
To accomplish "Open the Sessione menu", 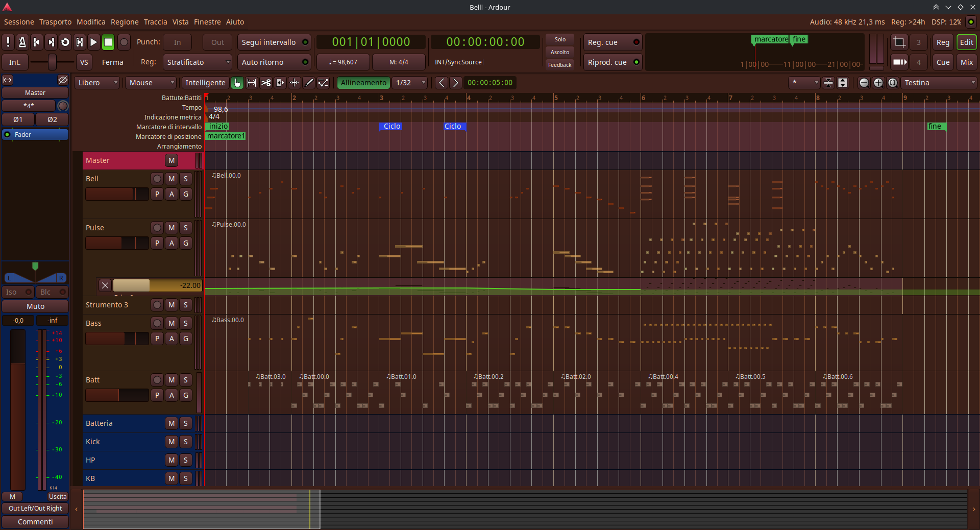I will click(x=19, y=22).
